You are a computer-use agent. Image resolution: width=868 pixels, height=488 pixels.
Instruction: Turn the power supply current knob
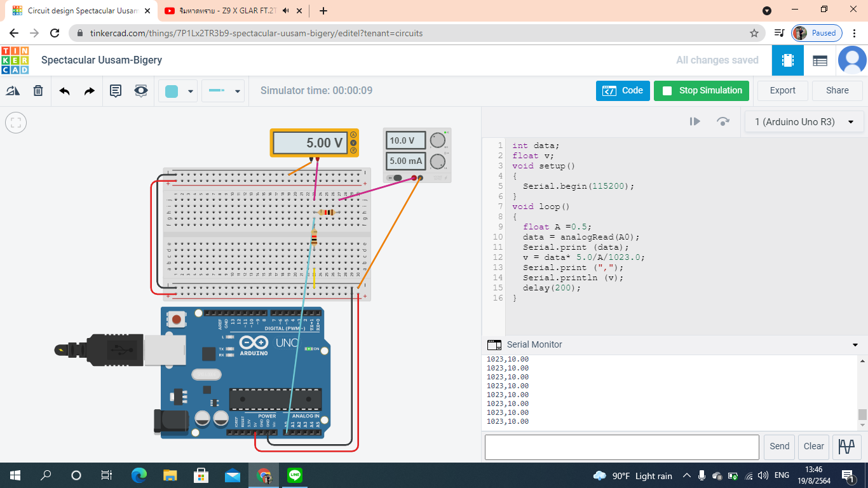[x=437, y=161]
